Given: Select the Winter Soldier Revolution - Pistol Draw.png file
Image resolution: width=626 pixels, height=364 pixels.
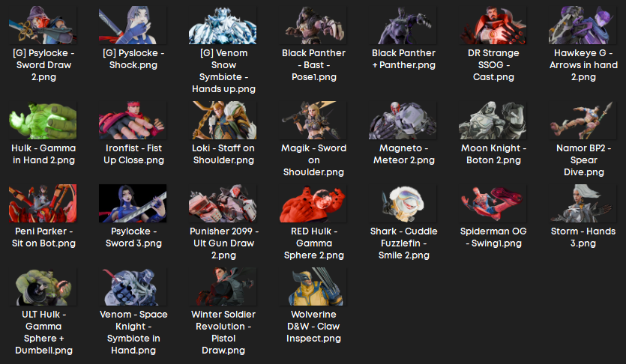Looking at the screenshot, I should 223,287.
